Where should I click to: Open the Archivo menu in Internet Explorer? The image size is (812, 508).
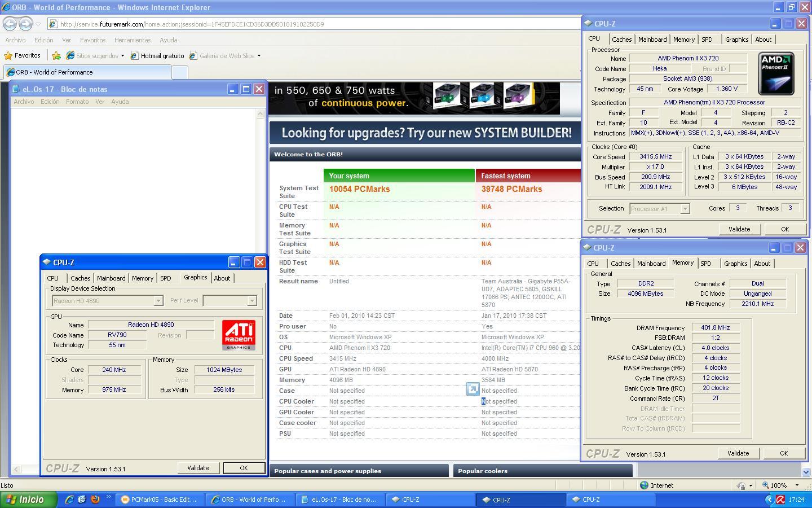15,40
